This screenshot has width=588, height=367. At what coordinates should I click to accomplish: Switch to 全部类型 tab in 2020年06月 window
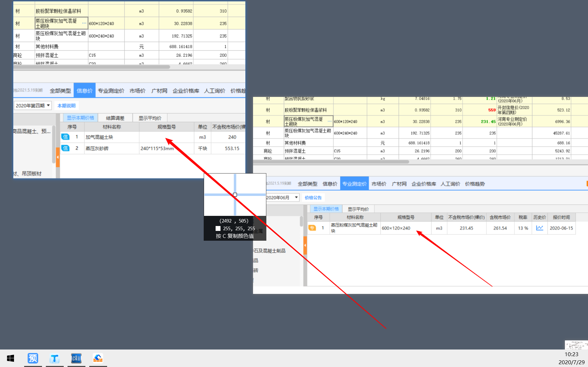(307, 184)
